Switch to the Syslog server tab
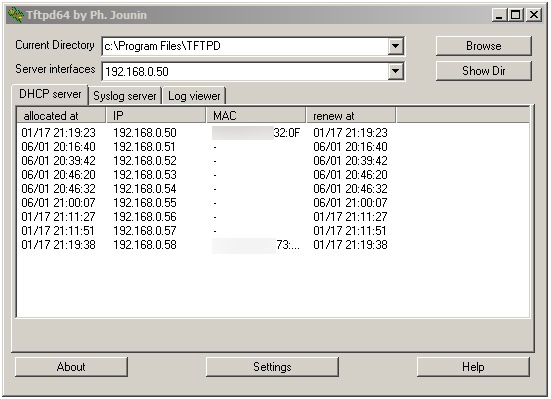Screen dimensions: 551x399 click(125, 96)
